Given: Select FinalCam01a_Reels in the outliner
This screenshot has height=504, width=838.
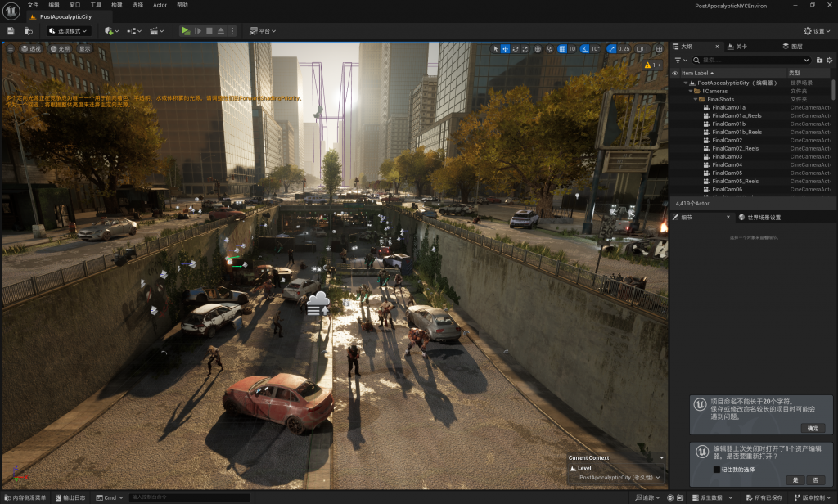Looking at the screenshot, I should (x=737, y=115).
